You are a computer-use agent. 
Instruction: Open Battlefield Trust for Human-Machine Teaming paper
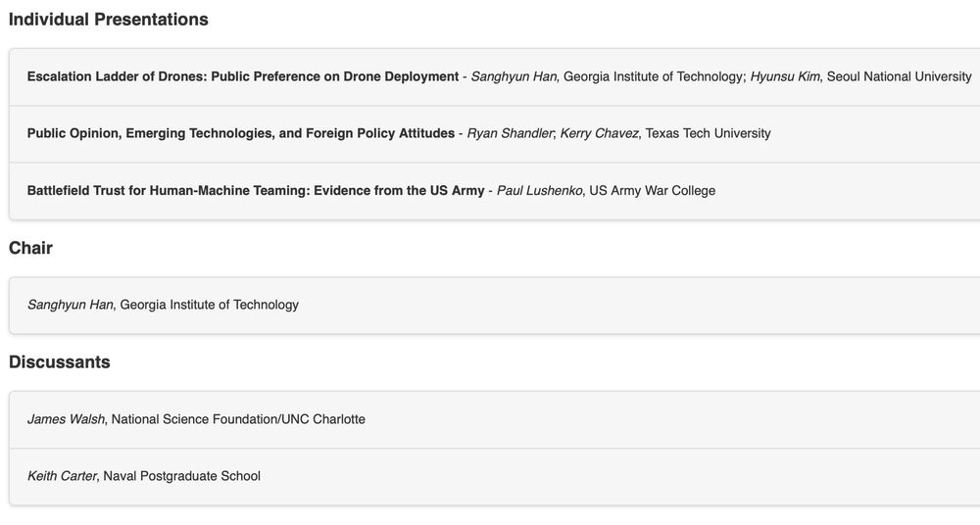click(x=256, y=191)
